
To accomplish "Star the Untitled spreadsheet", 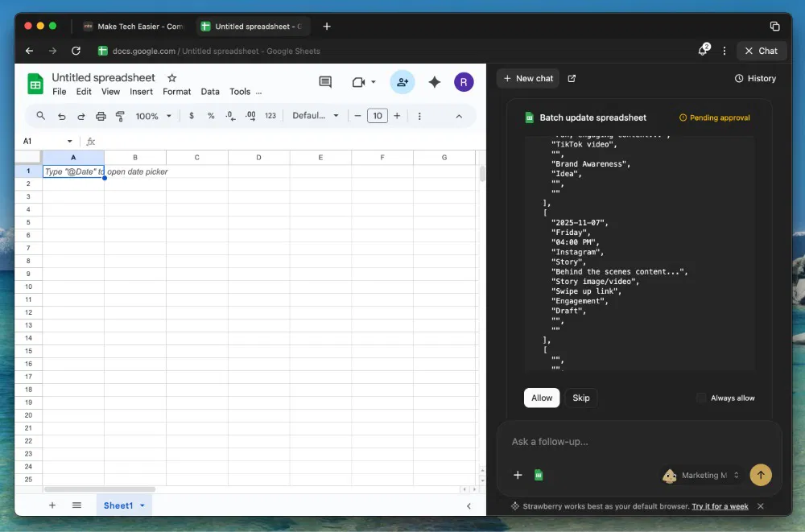I will click(171, 78).
